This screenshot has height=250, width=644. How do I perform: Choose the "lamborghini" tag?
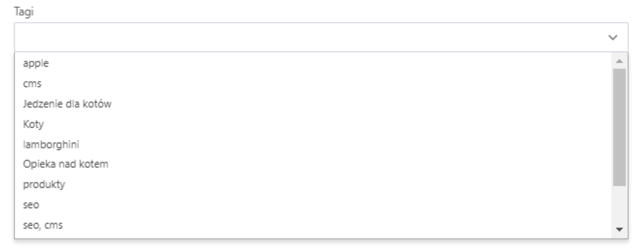pos(51,145)
